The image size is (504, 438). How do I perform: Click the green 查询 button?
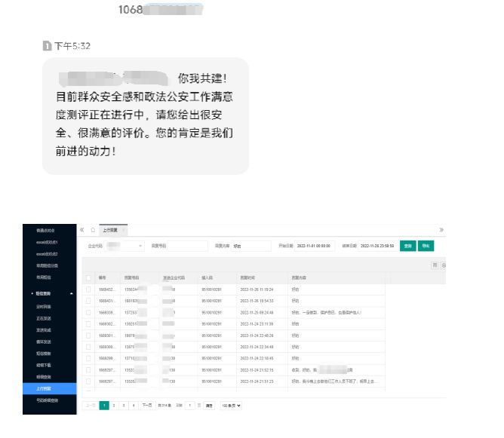tap(408, 246)
